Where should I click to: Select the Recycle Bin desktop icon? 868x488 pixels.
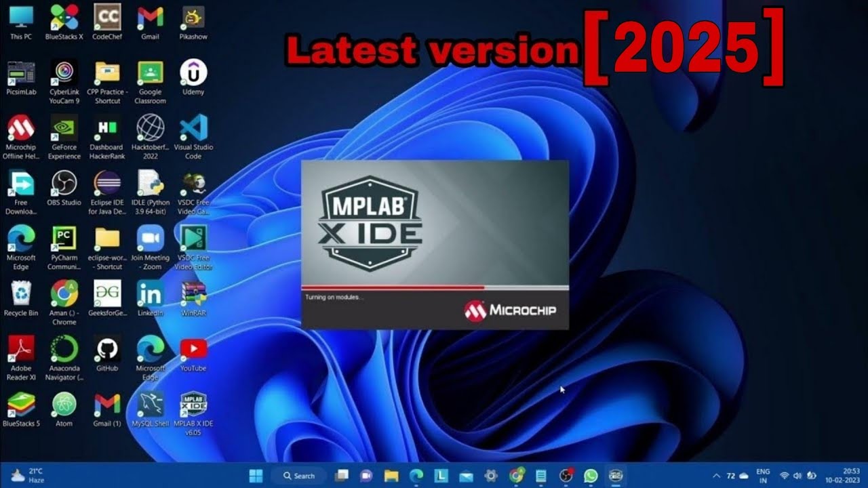click(21, 299)
